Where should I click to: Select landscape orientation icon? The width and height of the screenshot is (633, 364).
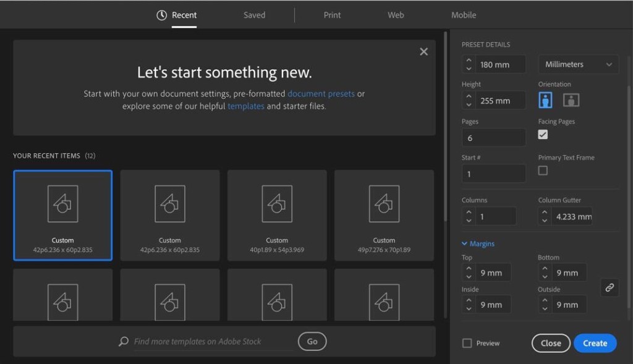[571, 100]
